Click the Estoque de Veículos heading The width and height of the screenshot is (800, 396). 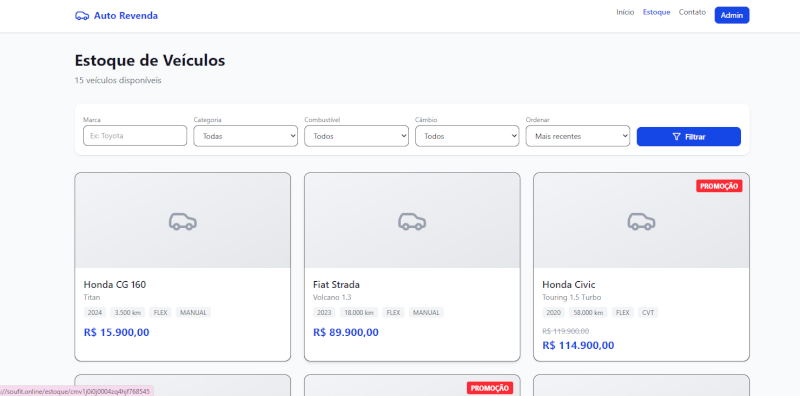tap(150, 60)
